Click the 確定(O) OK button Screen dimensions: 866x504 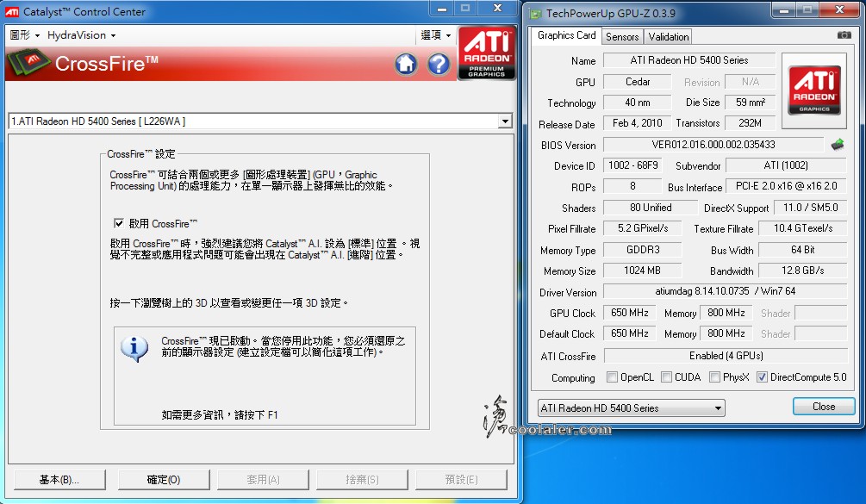pyautogui.click(x=164, y=480)
